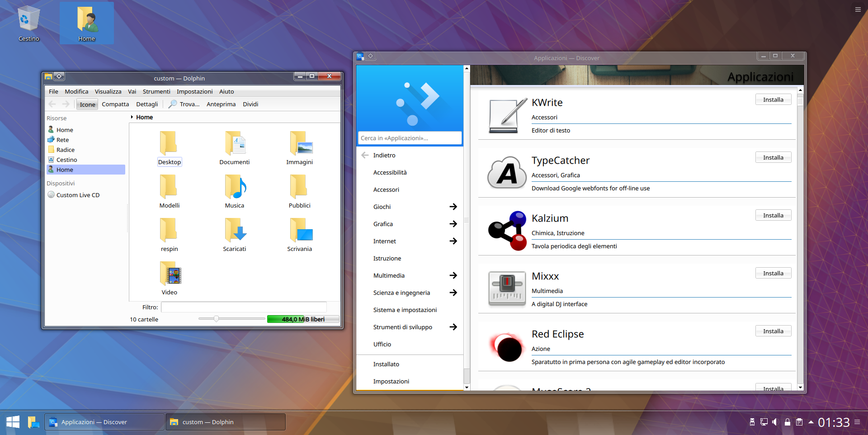Select the Home folder desktop icon
Image resolution: width=868 pixels, height=435 pixels.
[x=86, y=23]
